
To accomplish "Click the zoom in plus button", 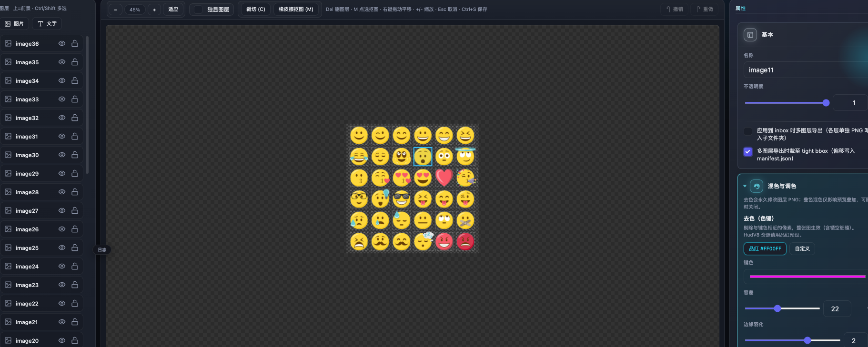I will (154, 10).
